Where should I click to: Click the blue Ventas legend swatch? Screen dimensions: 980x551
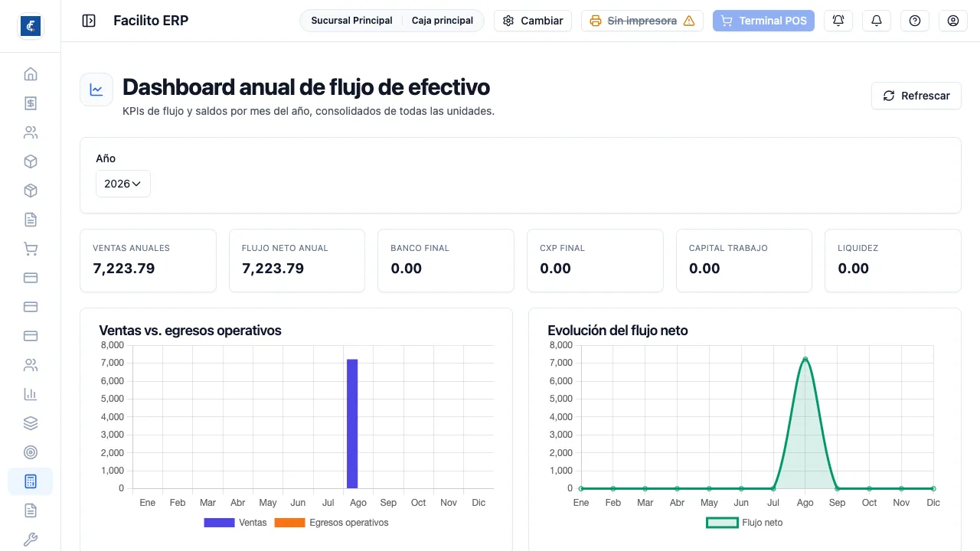[219, 523]
